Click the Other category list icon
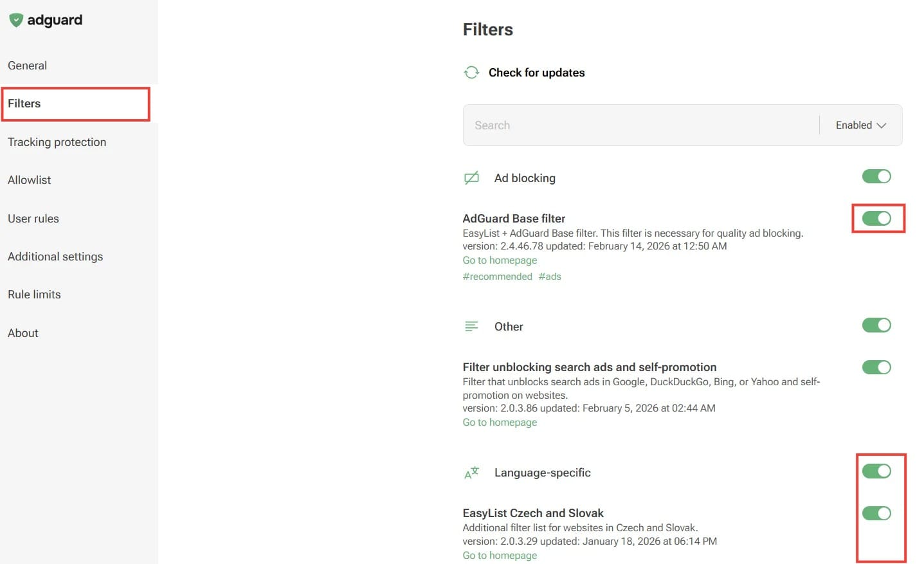 tap(471, 326)
